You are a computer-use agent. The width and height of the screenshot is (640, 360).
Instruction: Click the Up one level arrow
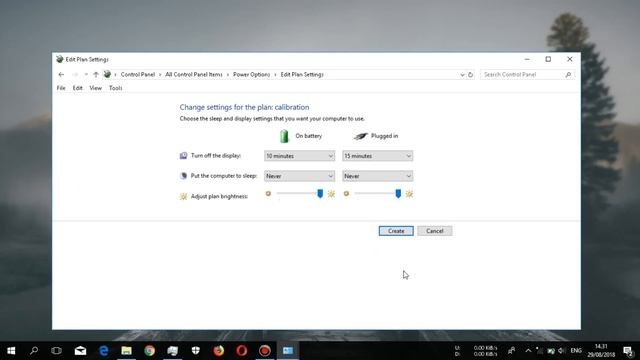[96, 75]
